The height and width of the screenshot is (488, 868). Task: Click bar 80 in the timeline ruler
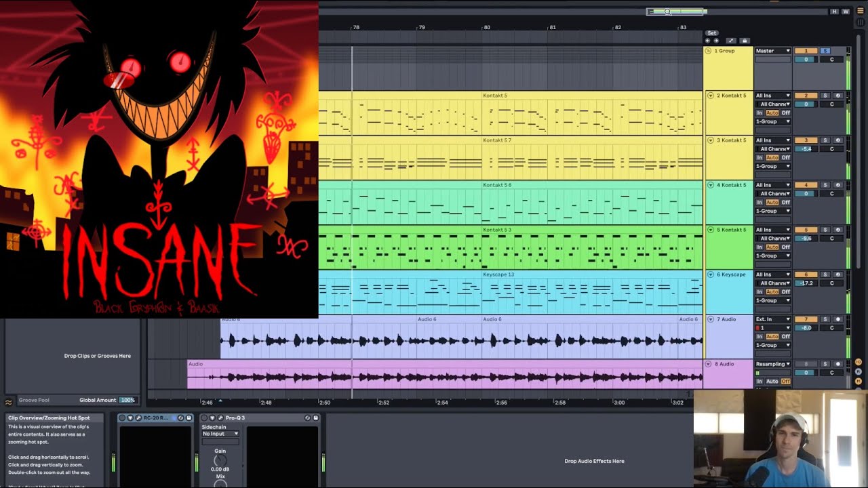[486, 28]
